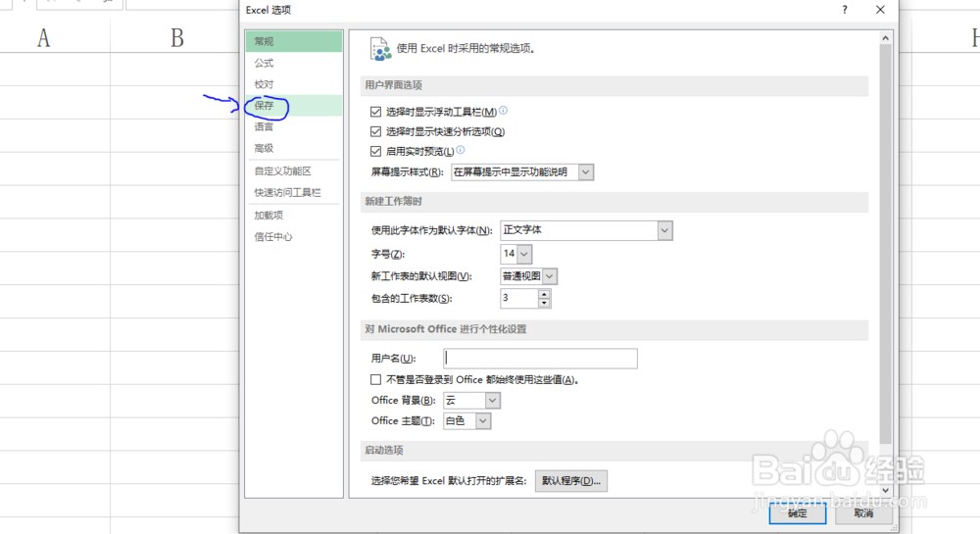980x534 pixels.
Task: Click the options panel scroll down arrow
Action: pos(885,491)
